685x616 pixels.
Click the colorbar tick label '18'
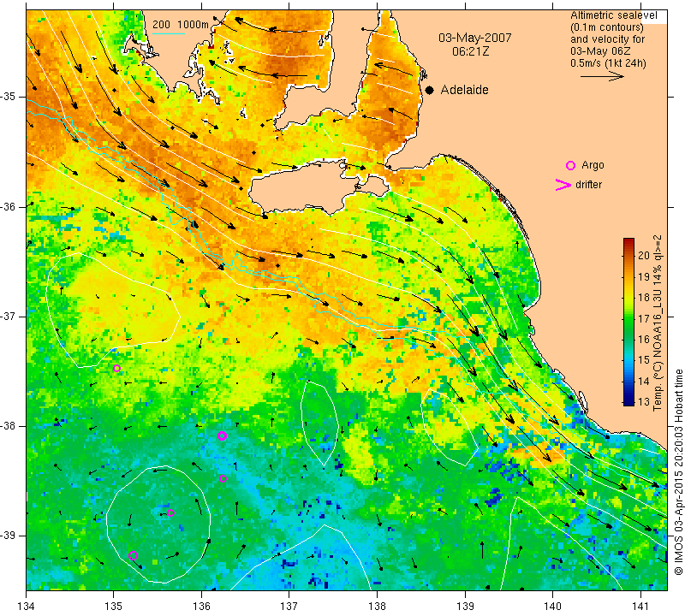pyautogui.click(x=644, y=297)
